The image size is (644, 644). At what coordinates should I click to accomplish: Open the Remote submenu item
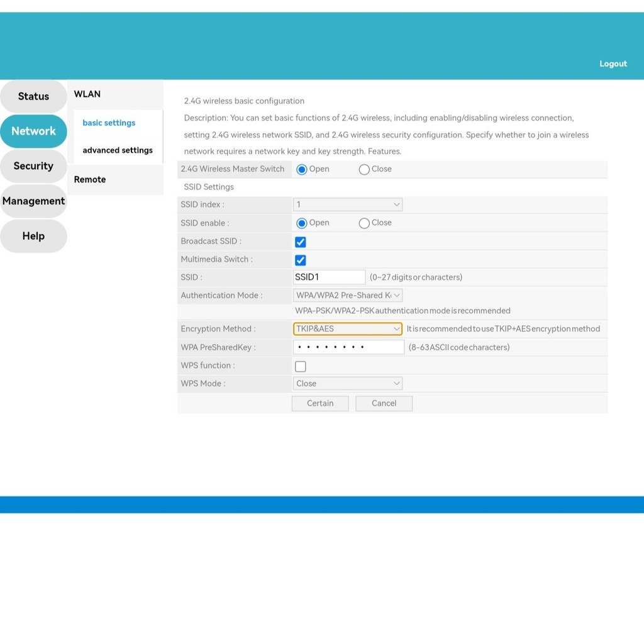click(x=90, y=179)
